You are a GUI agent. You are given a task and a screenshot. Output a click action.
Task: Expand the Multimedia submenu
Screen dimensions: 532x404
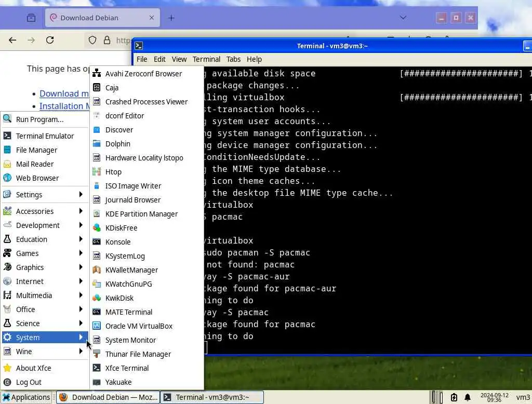(45, 295)
